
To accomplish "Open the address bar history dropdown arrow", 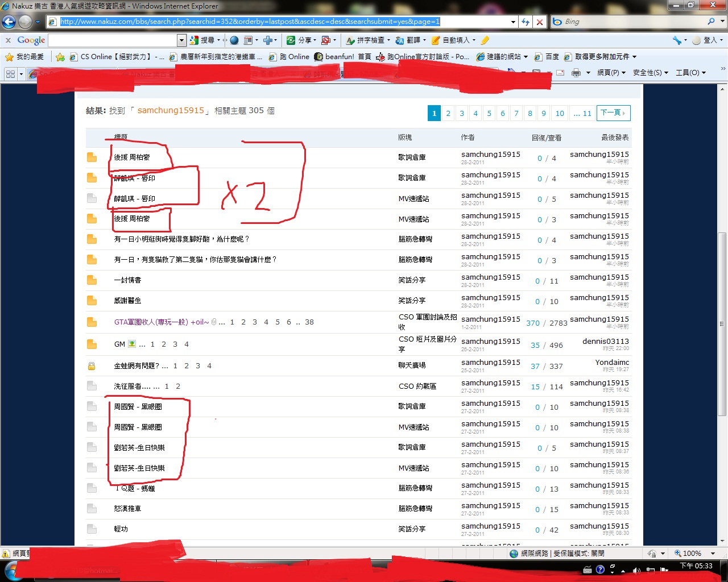I will click(513, 22).
